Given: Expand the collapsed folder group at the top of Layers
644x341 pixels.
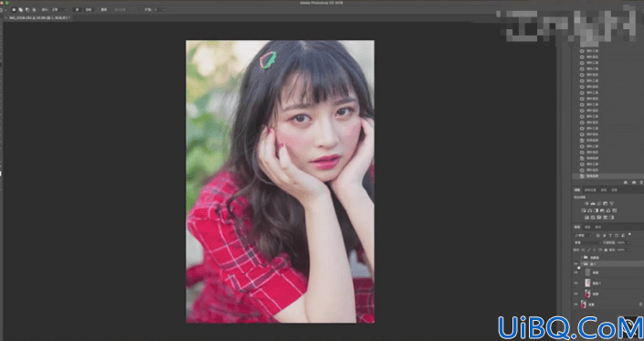Looking at the screenshot, I should point(582,257).
